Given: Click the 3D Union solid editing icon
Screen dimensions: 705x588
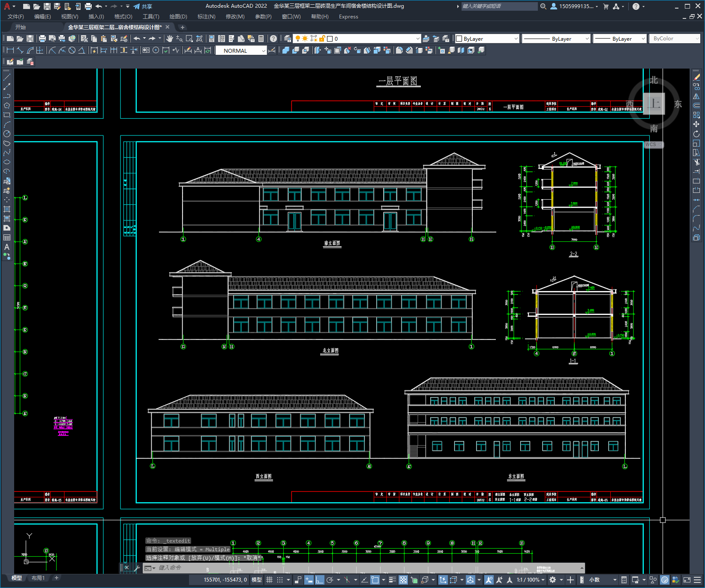Looking at the screenshot, I should pyautogui.click(x=286, y=50).
